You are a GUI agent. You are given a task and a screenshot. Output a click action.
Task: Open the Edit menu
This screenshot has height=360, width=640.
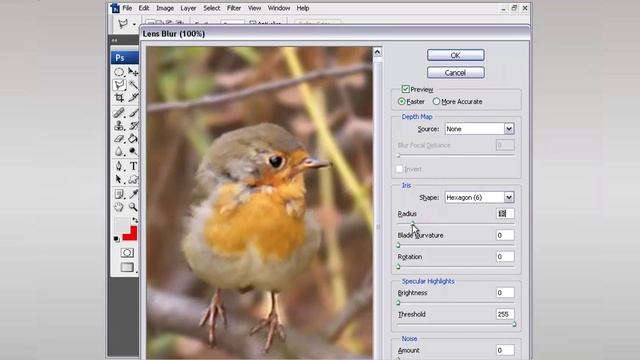(x=144, y=8)
